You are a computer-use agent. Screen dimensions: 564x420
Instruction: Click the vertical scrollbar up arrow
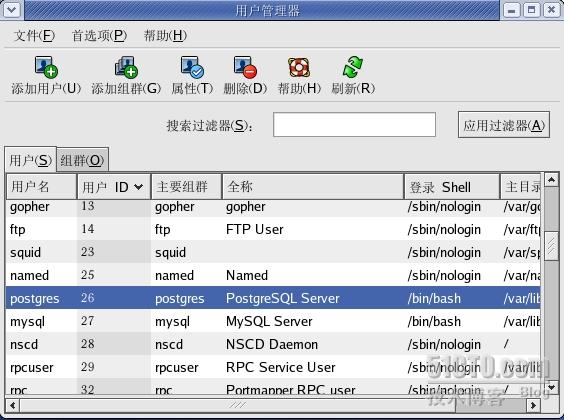[x=551, y=179]
